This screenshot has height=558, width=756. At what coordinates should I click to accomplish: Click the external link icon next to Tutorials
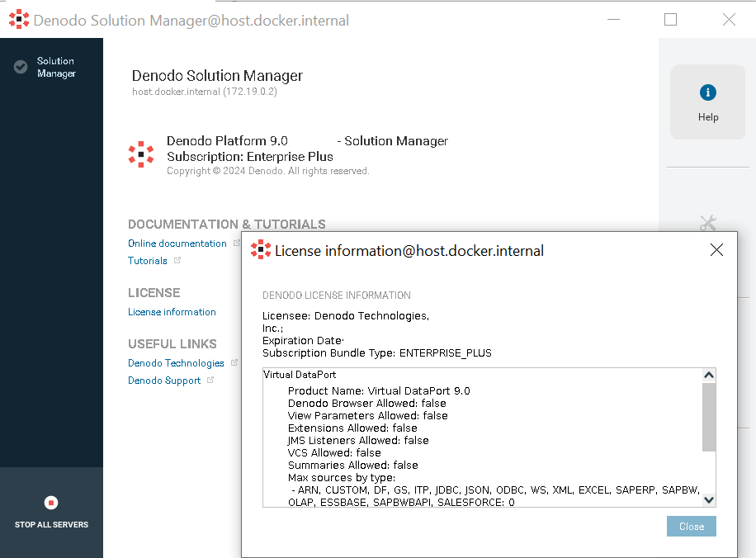pos(177,261)
